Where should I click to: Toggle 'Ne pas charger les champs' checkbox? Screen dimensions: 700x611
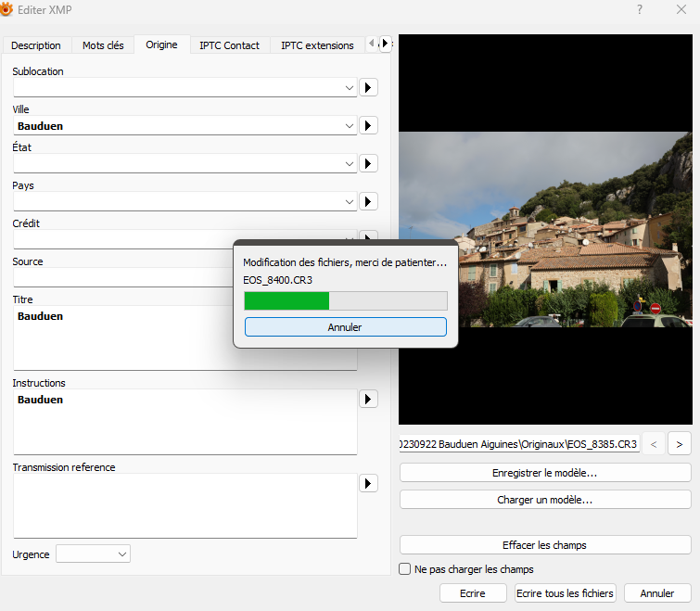404,569
